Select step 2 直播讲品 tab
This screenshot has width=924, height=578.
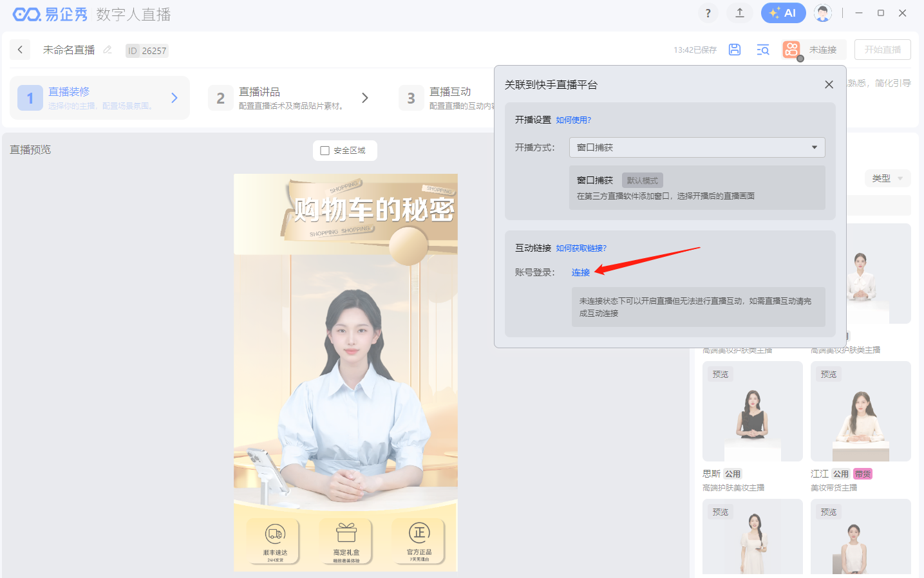(290, 98)
